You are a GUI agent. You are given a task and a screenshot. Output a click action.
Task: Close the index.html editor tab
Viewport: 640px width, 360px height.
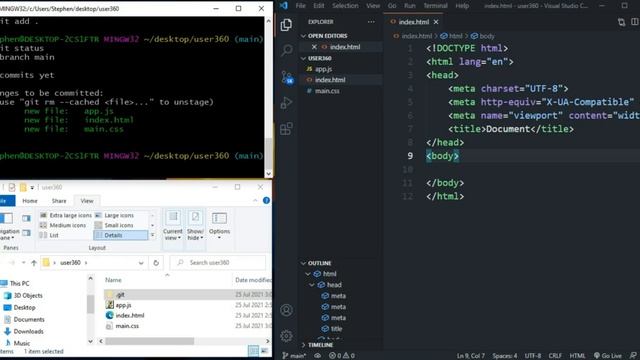(x=436, y=22)
